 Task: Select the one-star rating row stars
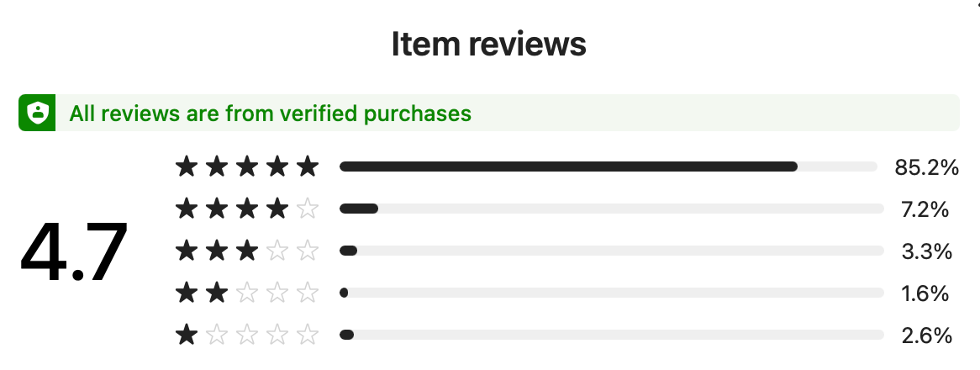(247, 336)
